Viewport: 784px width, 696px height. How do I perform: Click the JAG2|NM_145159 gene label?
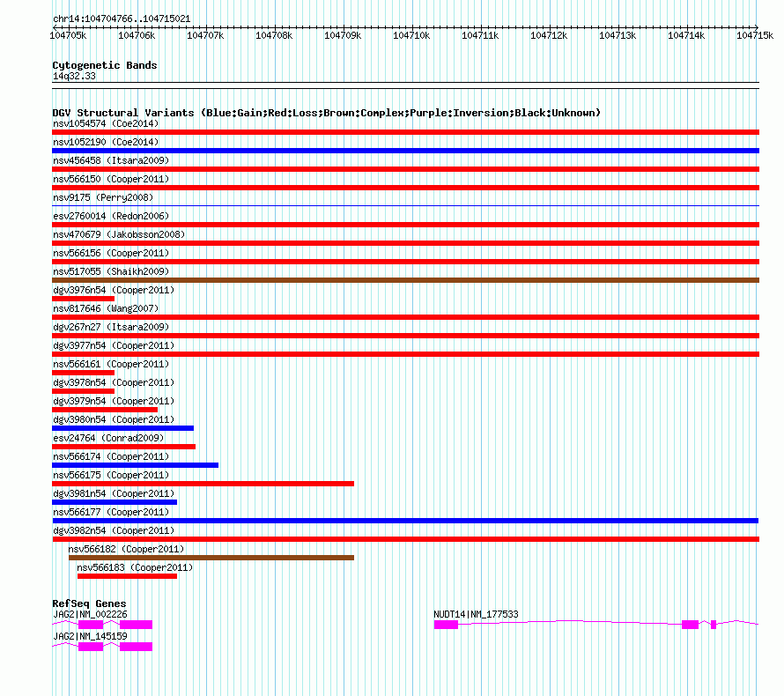90,636
